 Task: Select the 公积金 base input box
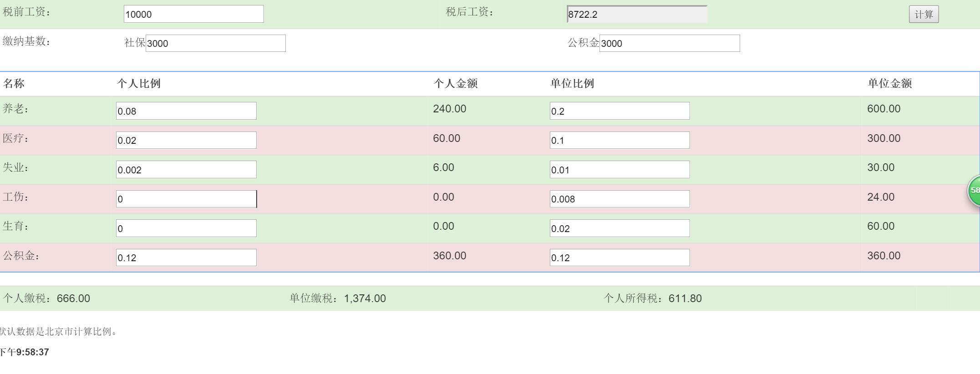coord(669,43)
